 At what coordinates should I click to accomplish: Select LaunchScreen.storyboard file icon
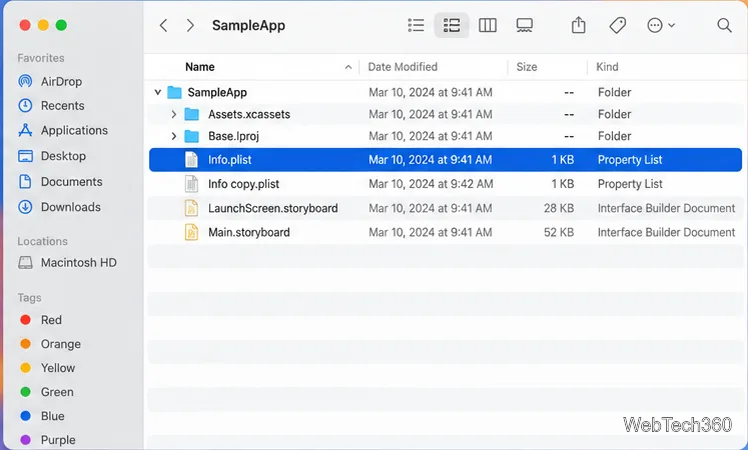tap(191, 208)
